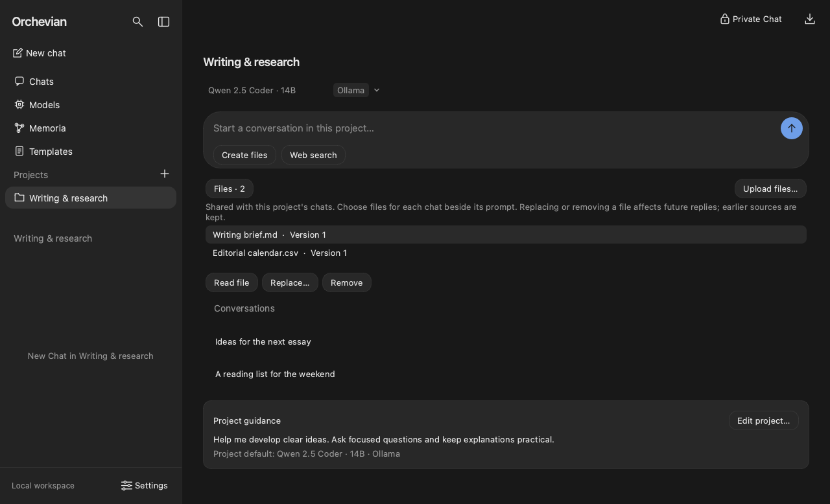
Task: Click the Chats speech bubble icon
Action: 19,81
